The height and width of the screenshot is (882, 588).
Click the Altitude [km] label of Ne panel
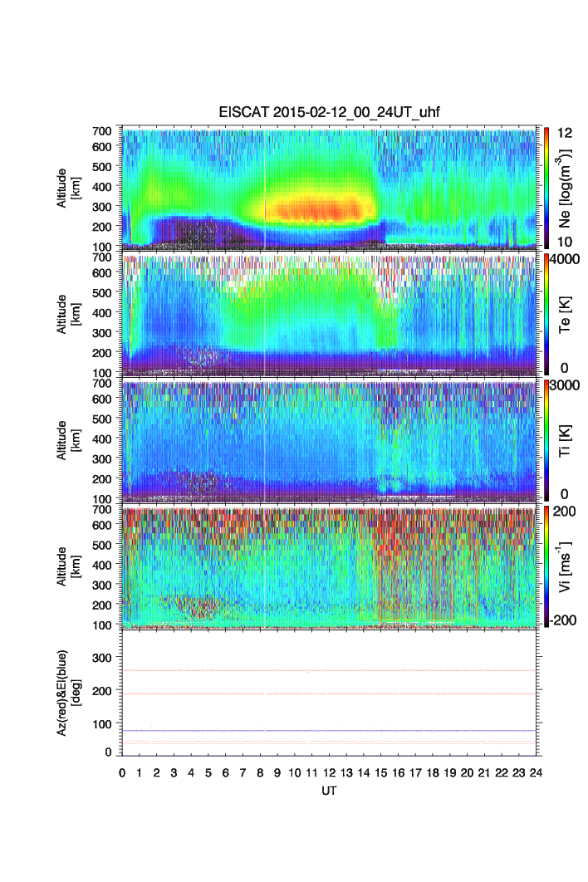point(67,188)
